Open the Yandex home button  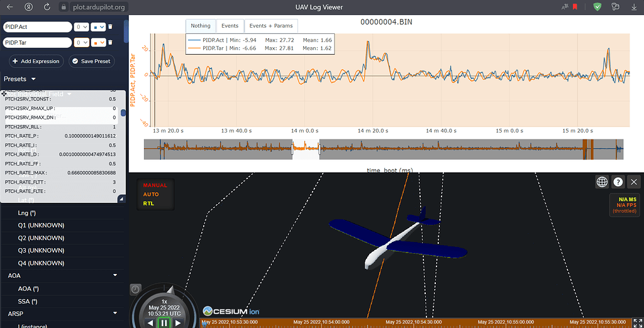[29, 7]
